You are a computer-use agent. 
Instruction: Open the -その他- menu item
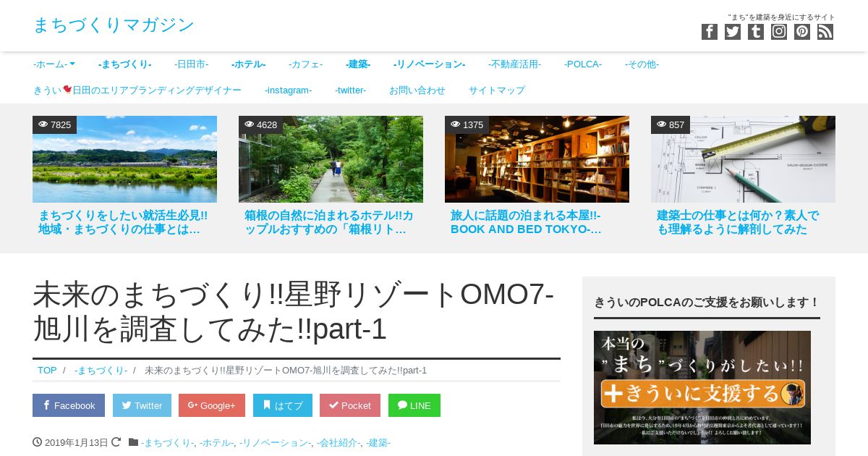(x=642, y=64)
